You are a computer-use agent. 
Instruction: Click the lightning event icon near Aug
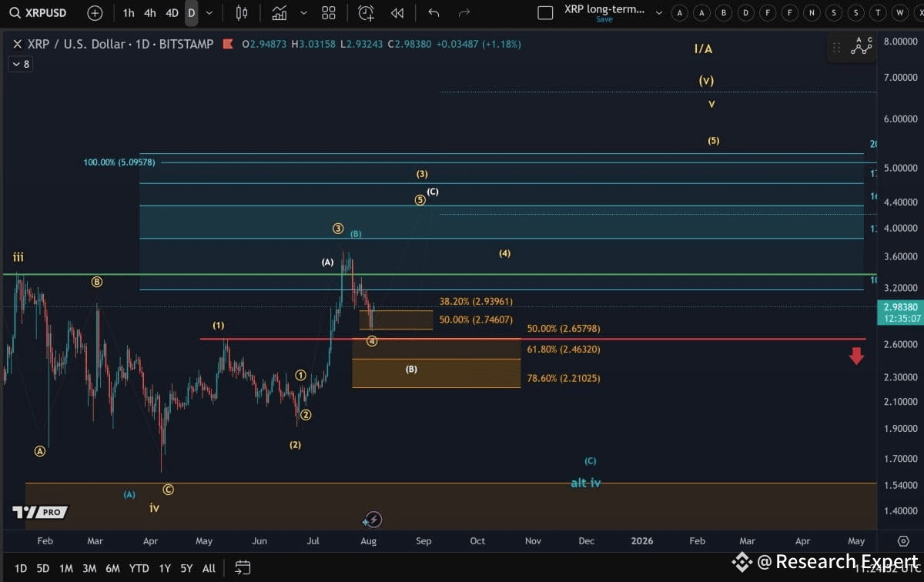(373, 520)
